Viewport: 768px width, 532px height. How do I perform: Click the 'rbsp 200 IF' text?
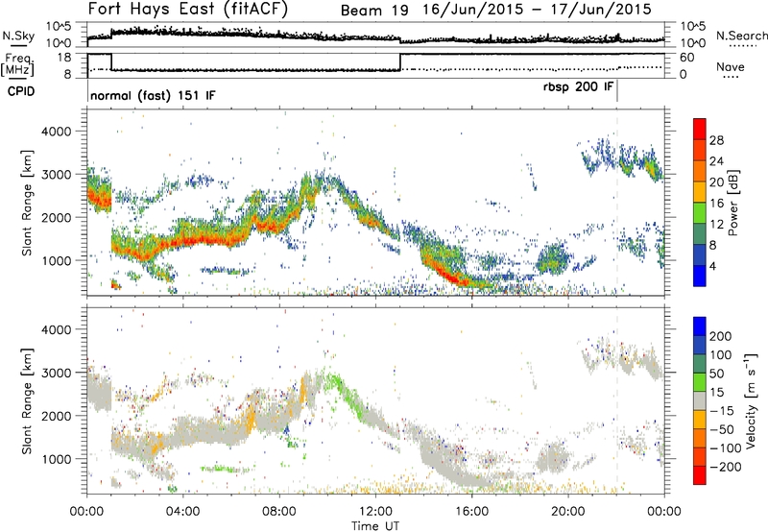click(x=578, y=87)
